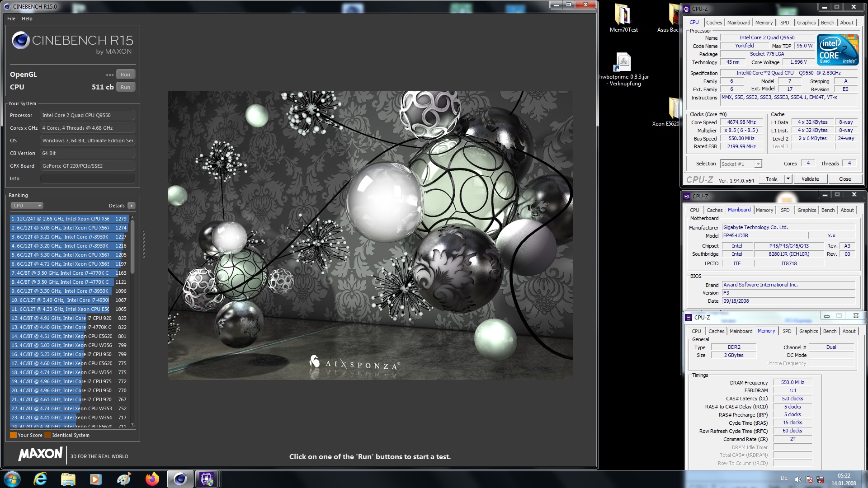Select the hwbotprime-0.8.3.jar shortcut
This screenshot has width=868, height=488.
(x=623, y=69)
